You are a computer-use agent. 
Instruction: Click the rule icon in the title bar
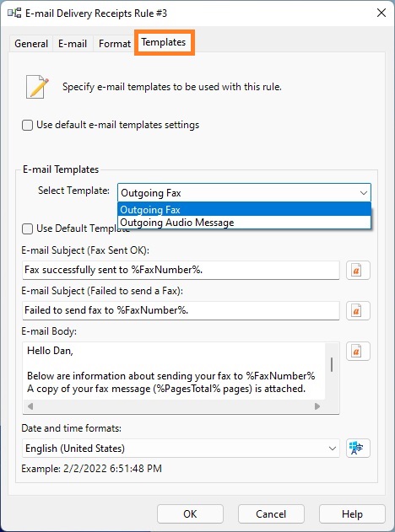click(14, 13)
